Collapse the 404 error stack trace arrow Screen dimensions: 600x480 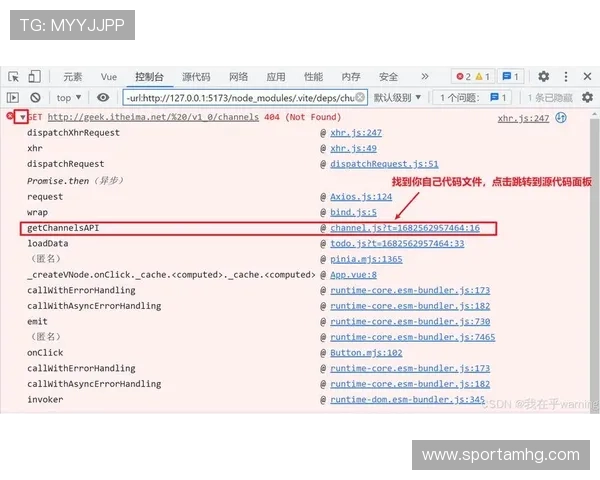point(22,117)
